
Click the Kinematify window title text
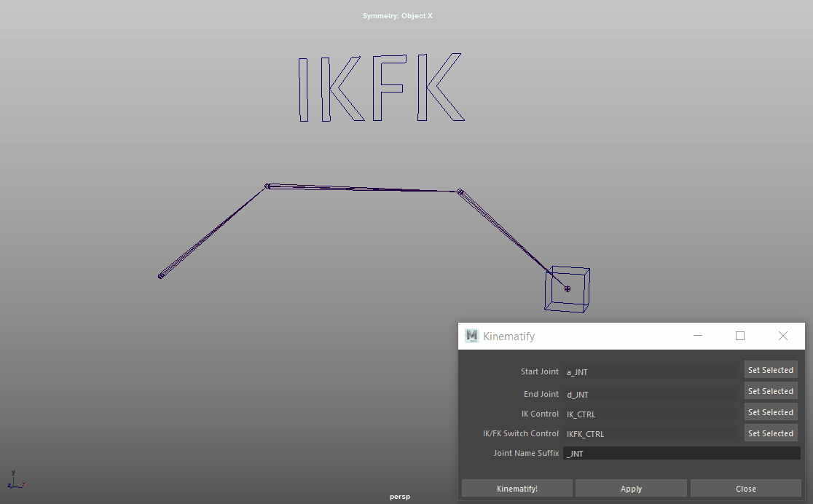(x=508, y=336)
